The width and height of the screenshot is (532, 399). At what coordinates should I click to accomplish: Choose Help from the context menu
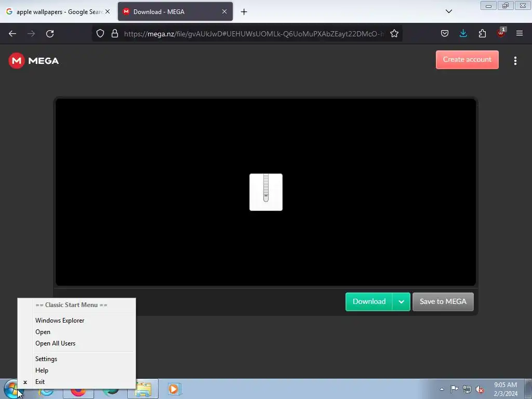(x=77, y=370)
